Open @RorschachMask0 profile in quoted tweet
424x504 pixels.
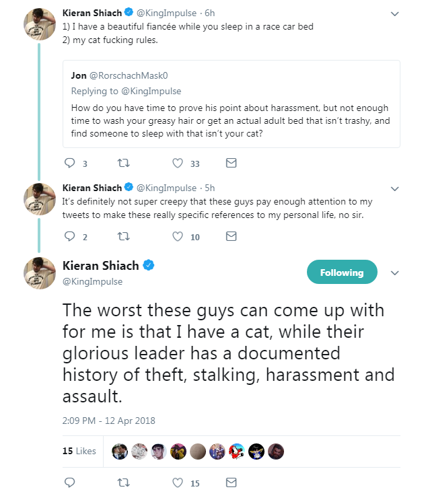[129, 75]
